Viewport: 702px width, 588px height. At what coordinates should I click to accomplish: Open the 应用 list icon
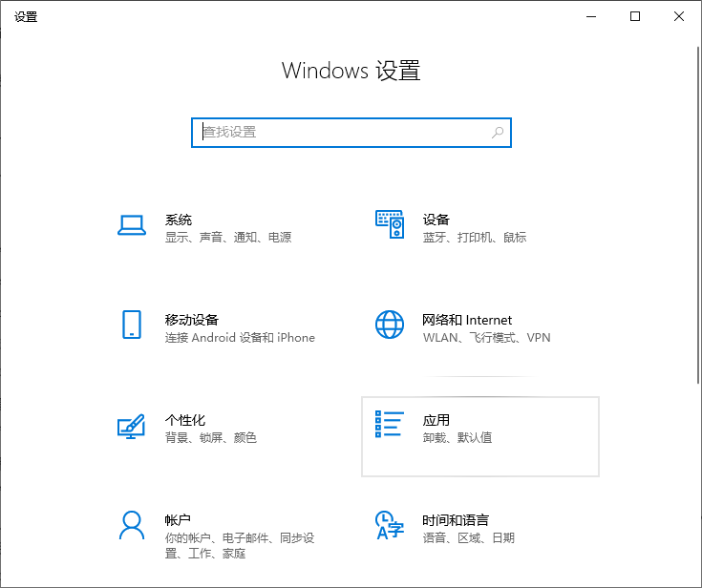click(x=390, y=424)
